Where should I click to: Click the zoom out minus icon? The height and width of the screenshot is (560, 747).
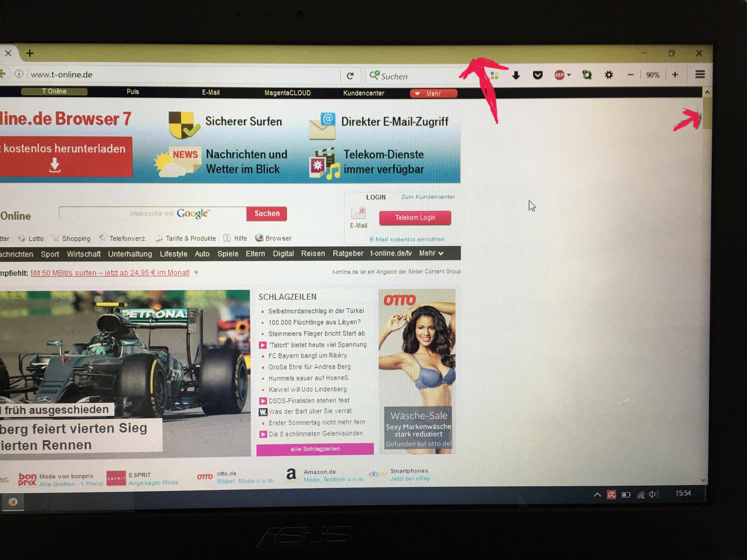coord(630,75)
